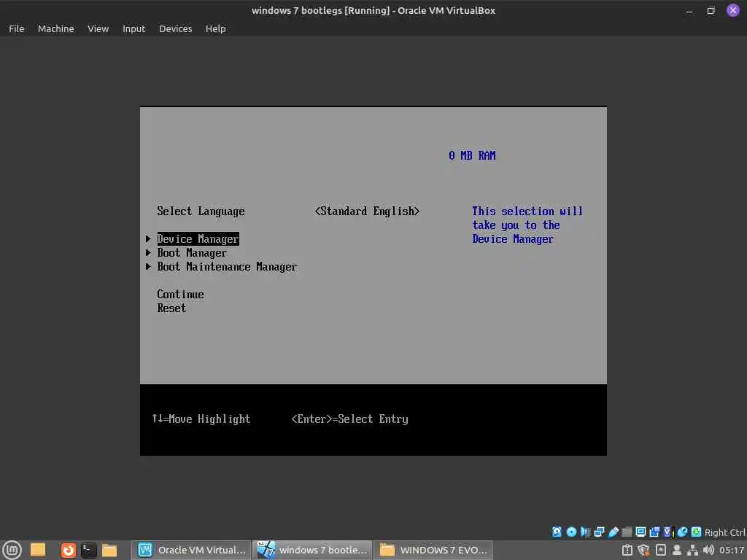Choose Reset in the firmware menu
This screenshot has width=747, height=560.
pos(171,308)
